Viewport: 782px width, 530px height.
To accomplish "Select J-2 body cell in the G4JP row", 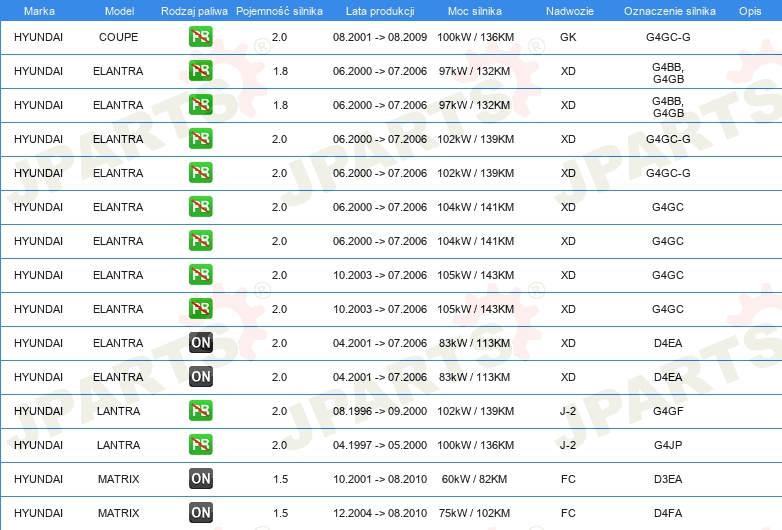I will tap(568, 445).
